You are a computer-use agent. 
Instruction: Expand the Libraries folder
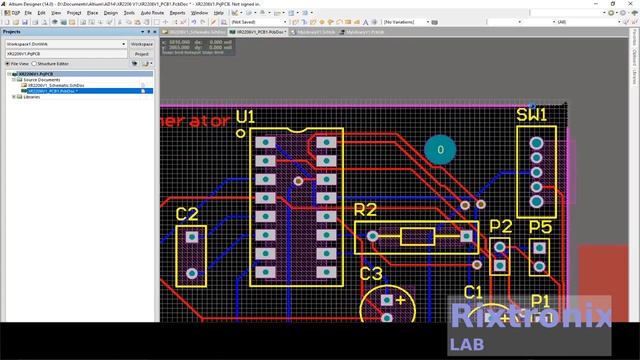[x=14, y=97]
